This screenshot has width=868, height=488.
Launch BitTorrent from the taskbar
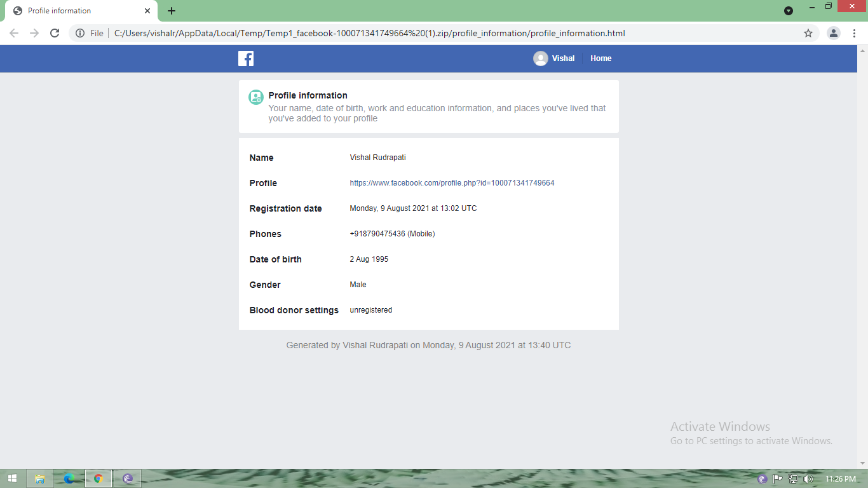coord(128,478)
